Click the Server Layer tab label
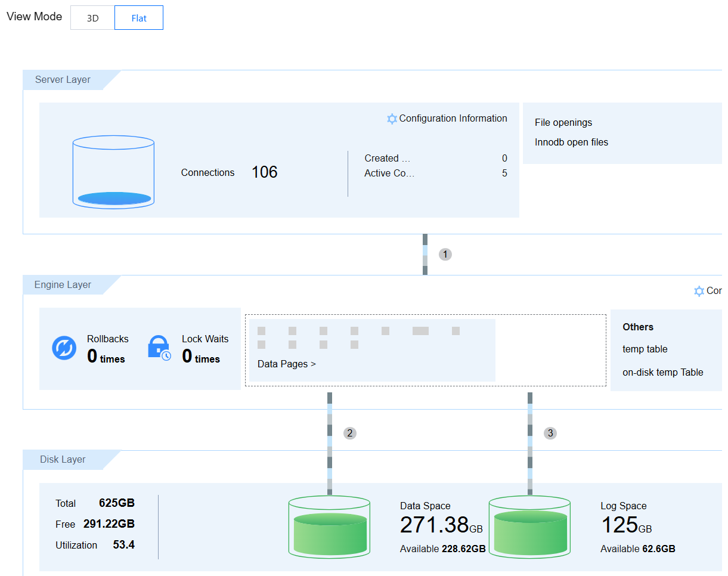Viewport: 728px width, 576px height. pyautogui.click(x=63, y=80)
